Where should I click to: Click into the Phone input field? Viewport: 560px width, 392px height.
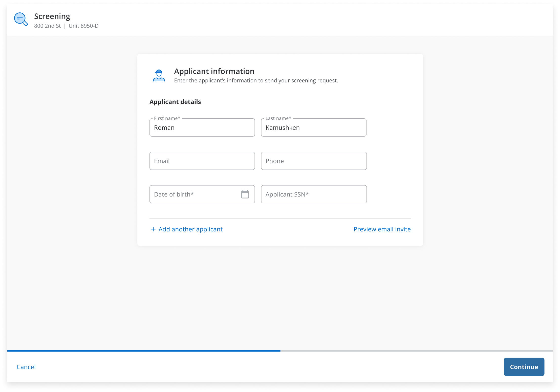(x=313, y=161)
